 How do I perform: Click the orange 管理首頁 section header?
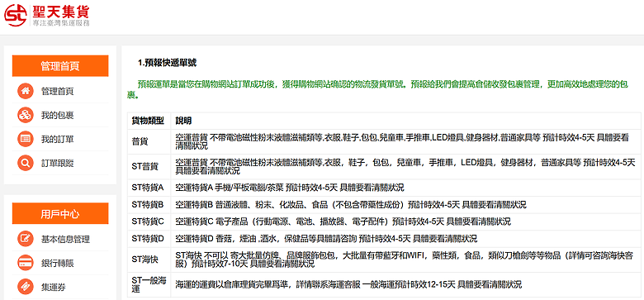pos(60,66)
